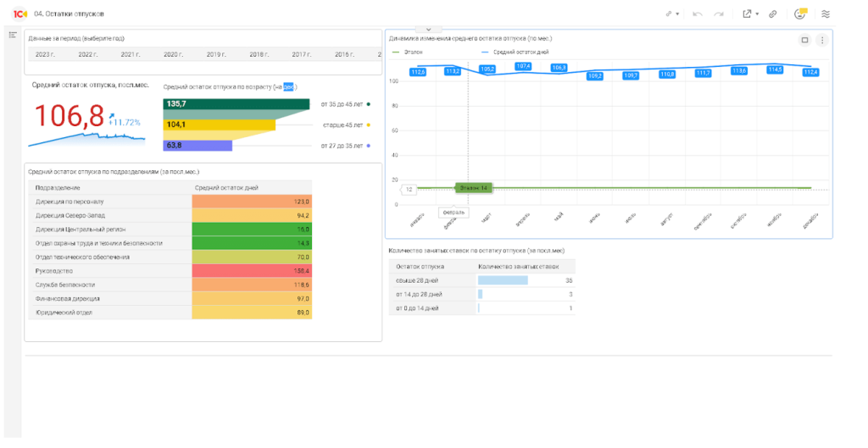Viewport: 868px width, 448px height.
Task: Open the chart's three-dot options menu
Action: point(822,40)
